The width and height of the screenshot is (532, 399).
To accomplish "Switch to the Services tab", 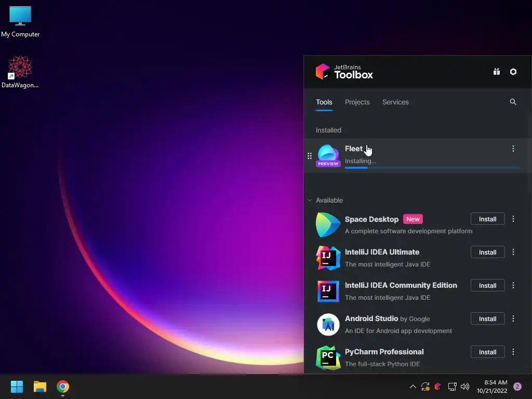I will 395,102.
